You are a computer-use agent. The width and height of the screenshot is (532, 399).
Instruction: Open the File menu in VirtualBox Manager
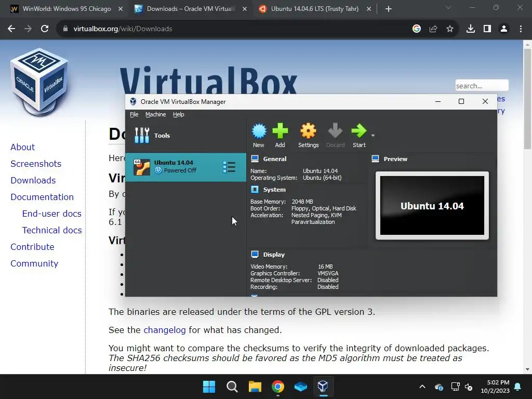pyautogui.click(x=134, y=114)
